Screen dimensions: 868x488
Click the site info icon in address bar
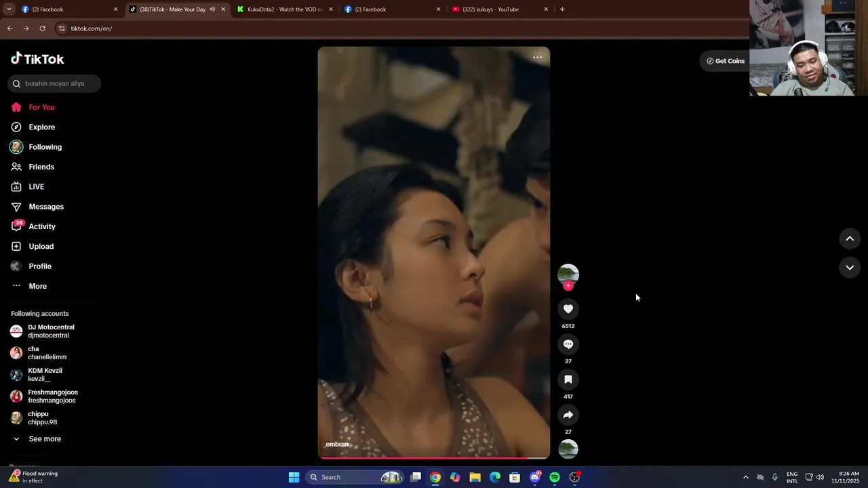[x=62, y=28]
